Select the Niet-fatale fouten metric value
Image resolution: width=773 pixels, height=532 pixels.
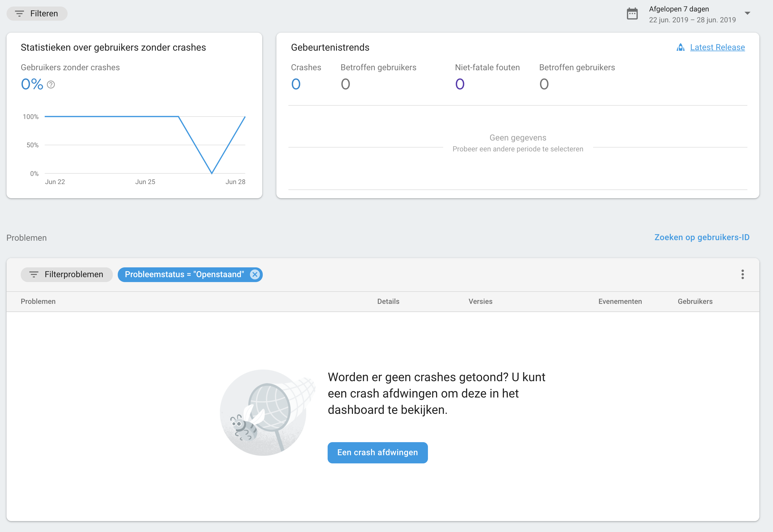(460, 84)
